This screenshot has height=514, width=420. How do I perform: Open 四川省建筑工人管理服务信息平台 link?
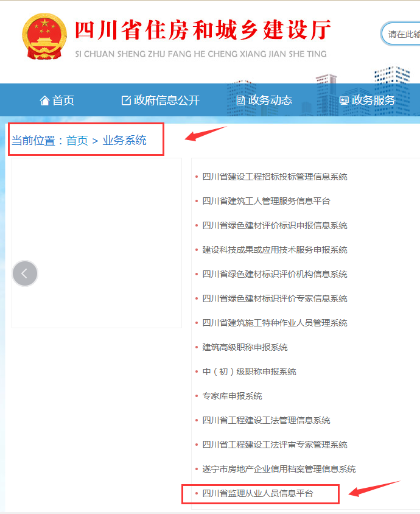(x=266, y=201)
